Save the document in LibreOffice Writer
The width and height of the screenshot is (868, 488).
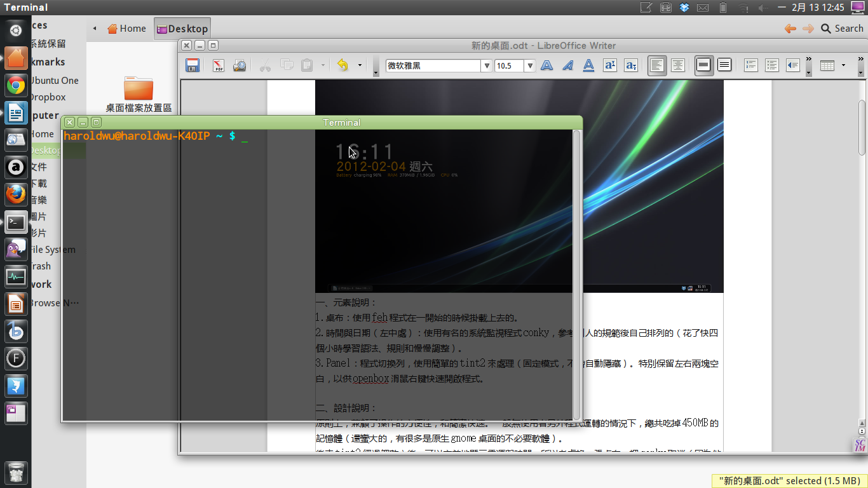[193, 65]
